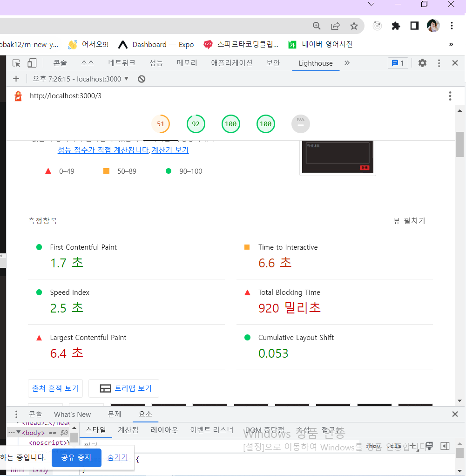This screenshot has width=466, height=476.
Task: Switch to the 소스 tab
Action: (88, 63)
